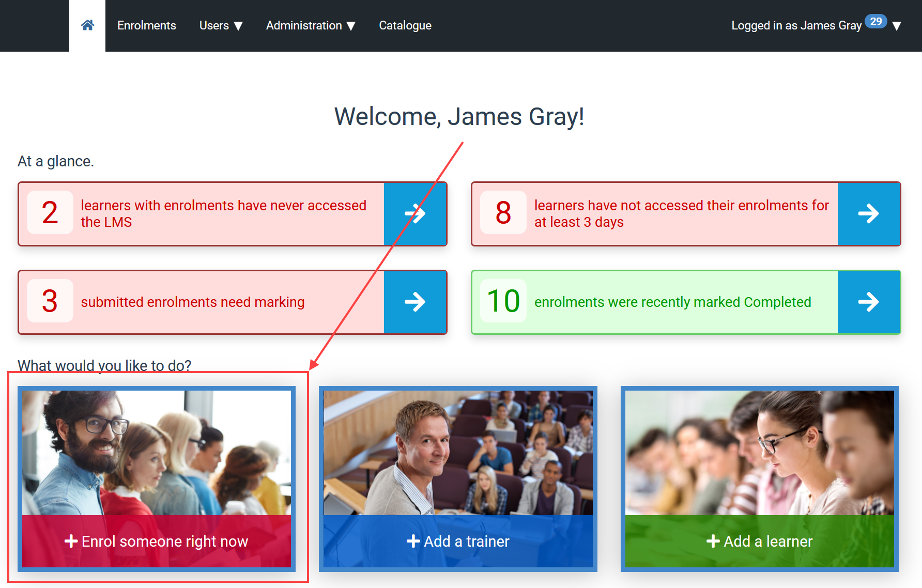Click arrow for submitted enrolments need marking
Screen dimensions: 922x588
[415, 302]
